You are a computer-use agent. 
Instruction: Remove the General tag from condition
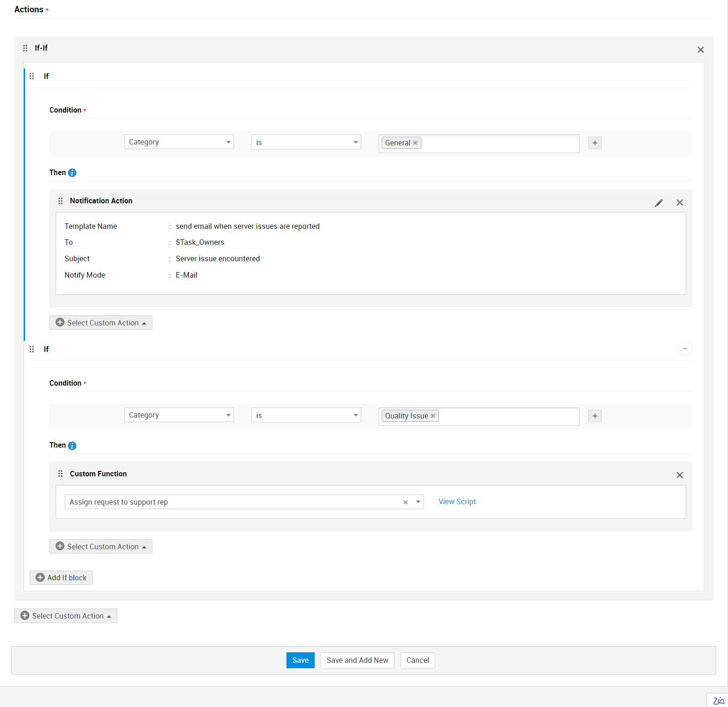(415, 143)
